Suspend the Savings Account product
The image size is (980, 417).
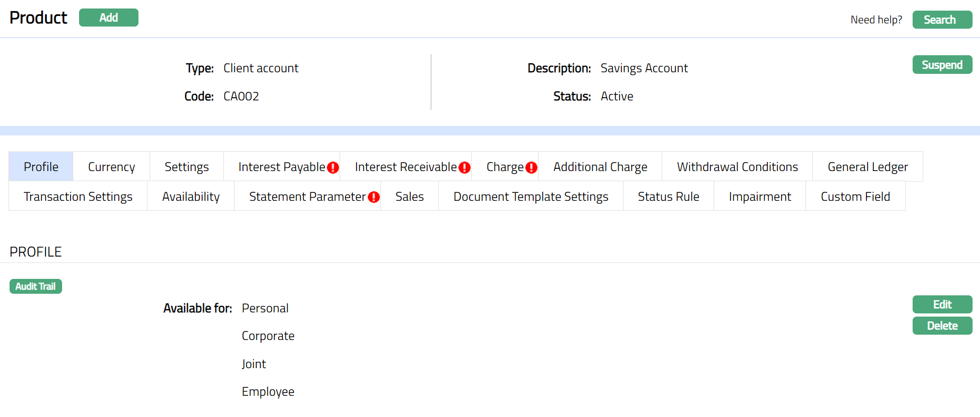click(942, 65)
